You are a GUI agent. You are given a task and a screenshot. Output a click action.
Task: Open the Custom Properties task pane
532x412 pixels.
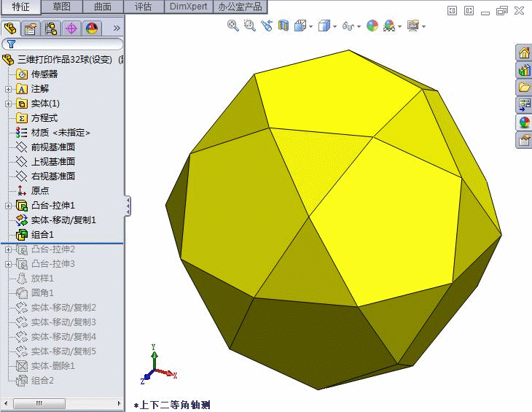[524, 140]
